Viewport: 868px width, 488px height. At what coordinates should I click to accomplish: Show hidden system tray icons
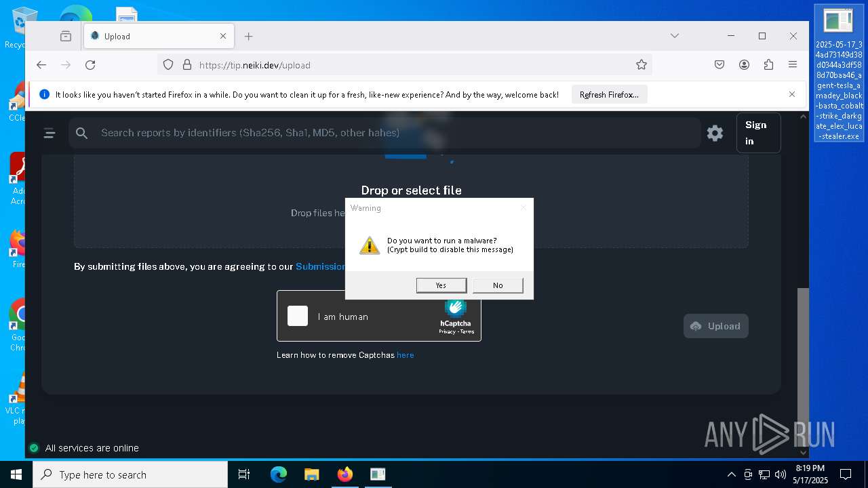[x=731, y=474]
